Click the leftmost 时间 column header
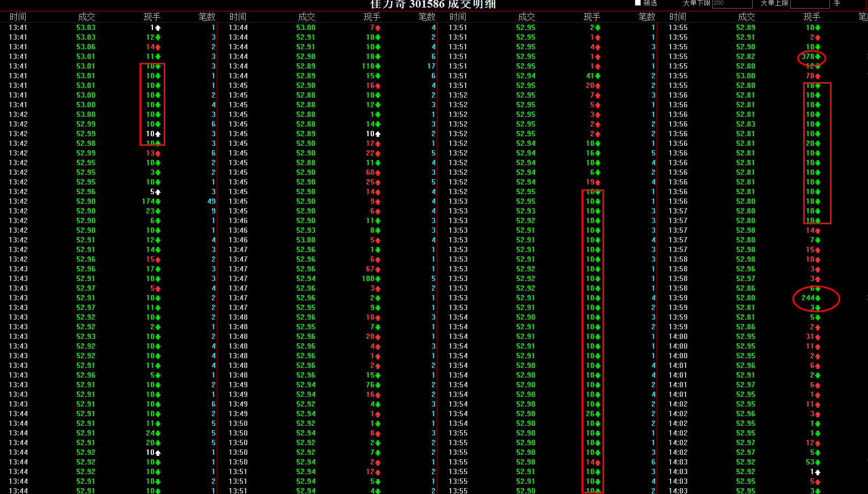Image resolution: width=868 pixels, height=494 pixels. [x=18, y=17]
